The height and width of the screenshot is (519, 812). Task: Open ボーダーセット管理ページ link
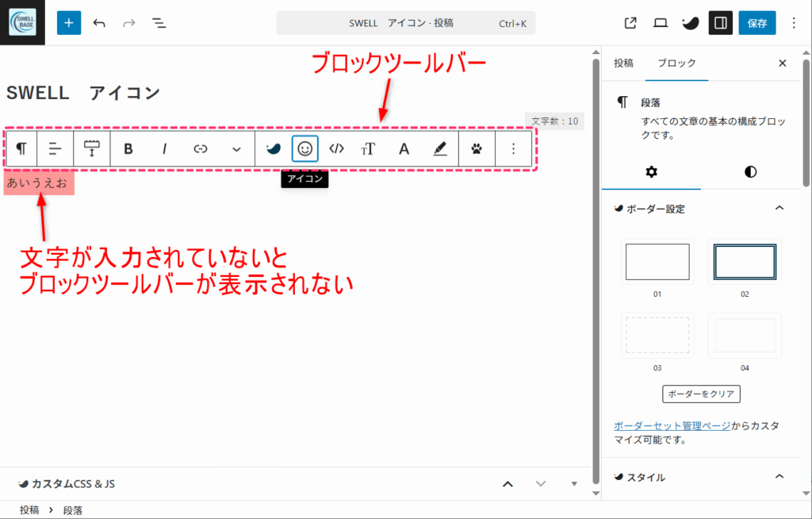[672, 425]
